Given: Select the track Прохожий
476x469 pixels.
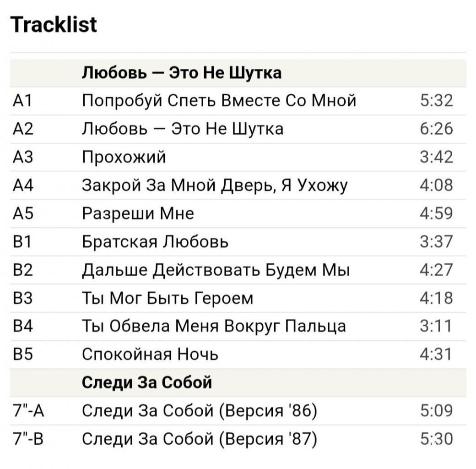Looking at the screenshot, I should (124, 157).
